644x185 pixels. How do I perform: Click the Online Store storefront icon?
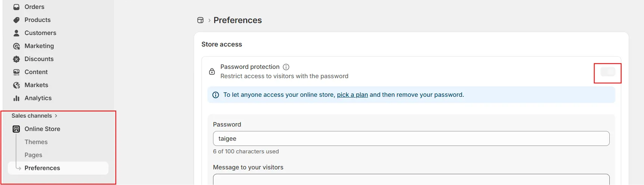16,129
